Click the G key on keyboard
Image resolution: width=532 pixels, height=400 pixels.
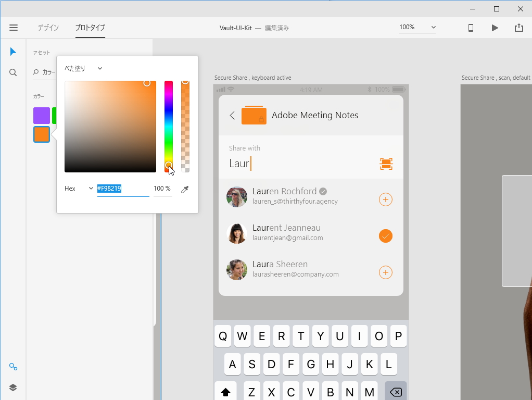pyautogui.click(x=311, y=365)
